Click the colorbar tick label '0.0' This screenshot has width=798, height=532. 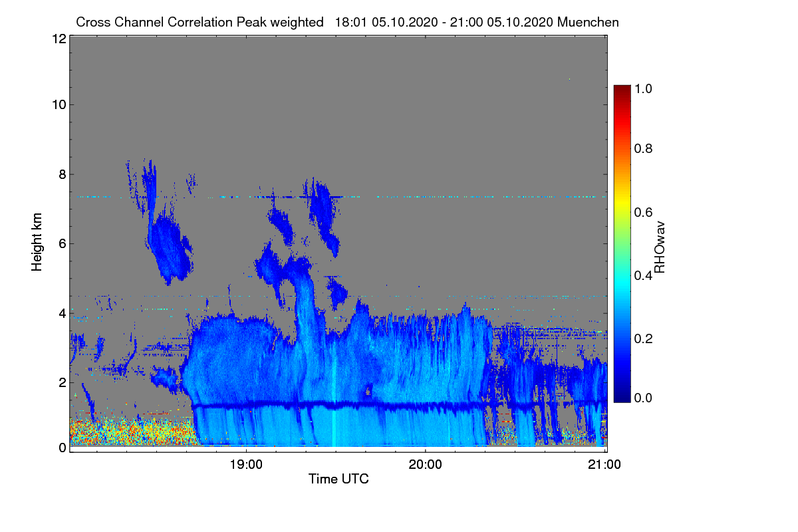pos(642,397)
